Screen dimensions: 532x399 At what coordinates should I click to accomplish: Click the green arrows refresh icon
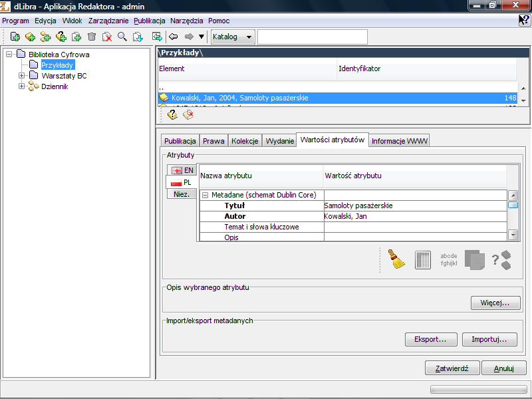(157, 37)
